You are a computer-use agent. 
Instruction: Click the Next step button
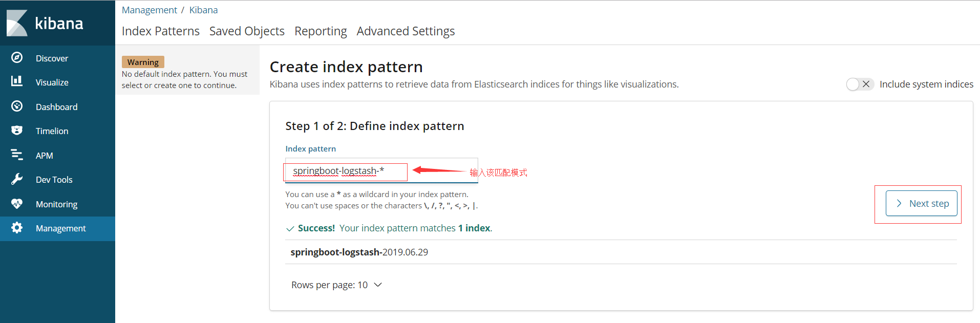point(921,204)
